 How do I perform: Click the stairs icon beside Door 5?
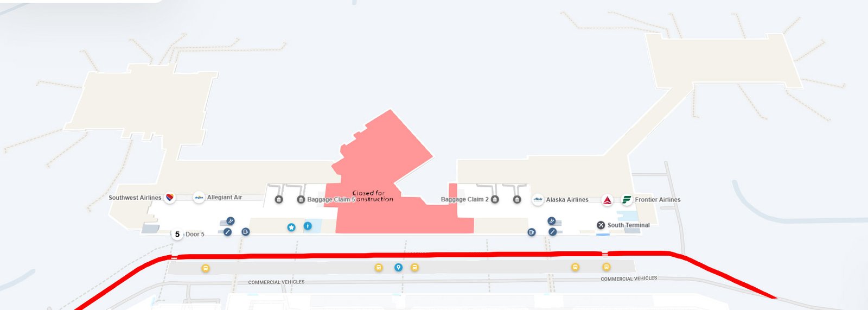click(x=228, y=232)
